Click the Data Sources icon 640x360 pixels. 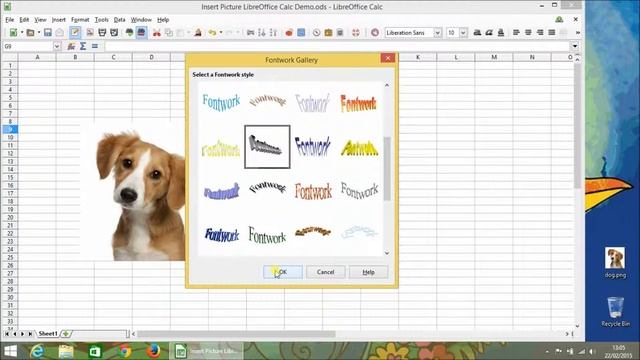coord(340,33)
